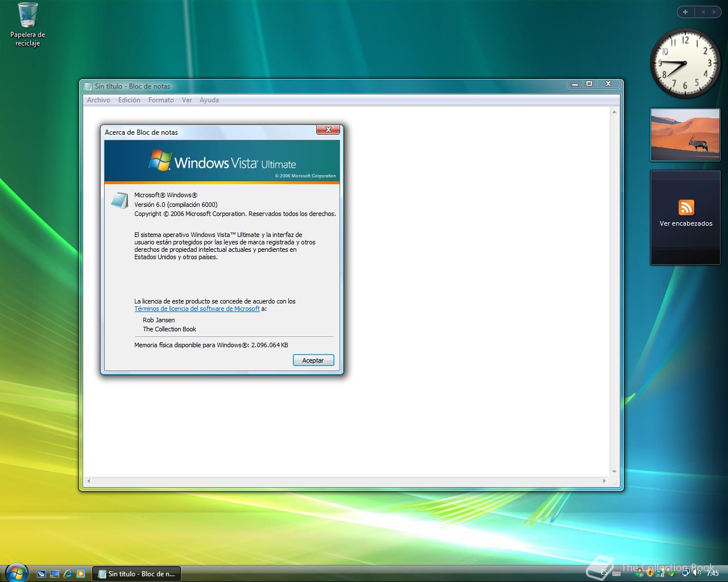Click the Aceptar button
The width and height of the screenshot is (728, 582).
click(313, 360)
